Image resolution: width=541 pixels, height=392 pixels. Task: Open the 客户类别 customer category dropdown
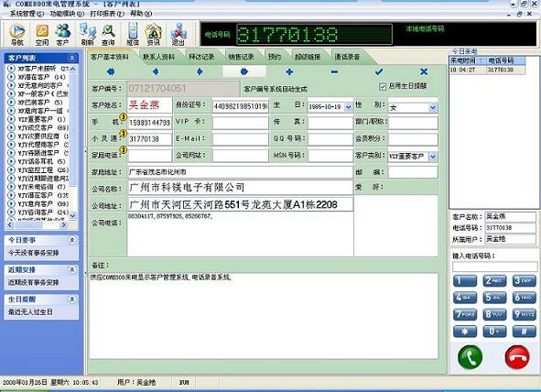[433, 157]
